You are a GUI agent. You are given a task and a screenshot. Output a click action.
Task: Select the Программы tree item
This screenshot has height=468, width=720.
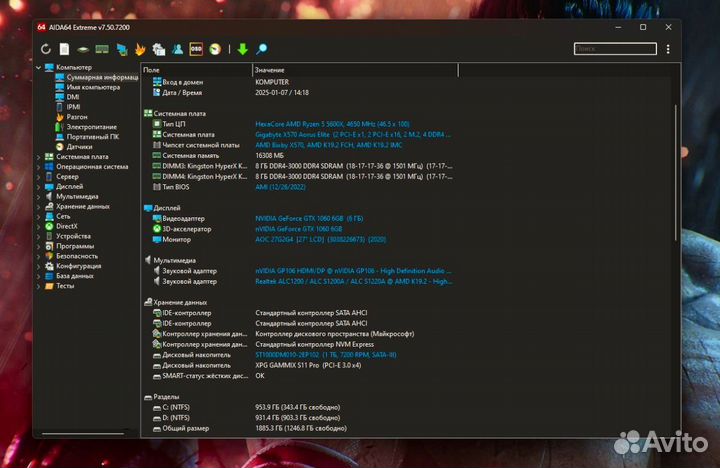(x=69, y=246)
